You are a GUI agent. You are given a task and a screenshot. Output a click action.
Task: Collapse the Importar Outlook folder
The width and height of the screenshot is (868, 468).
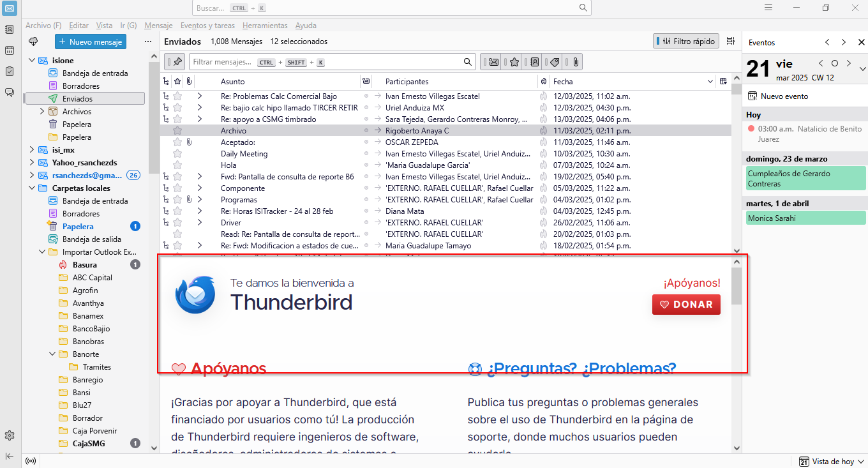point(42,252)
